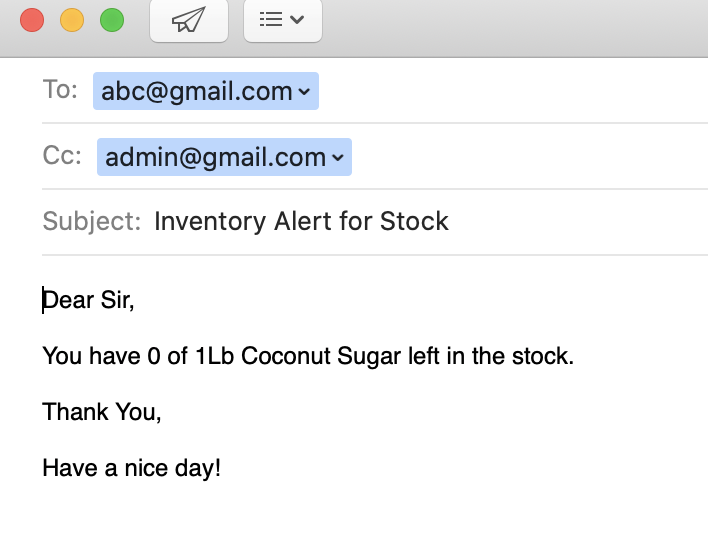
Task: Click the Subject: label
Action: pos(92,221)
